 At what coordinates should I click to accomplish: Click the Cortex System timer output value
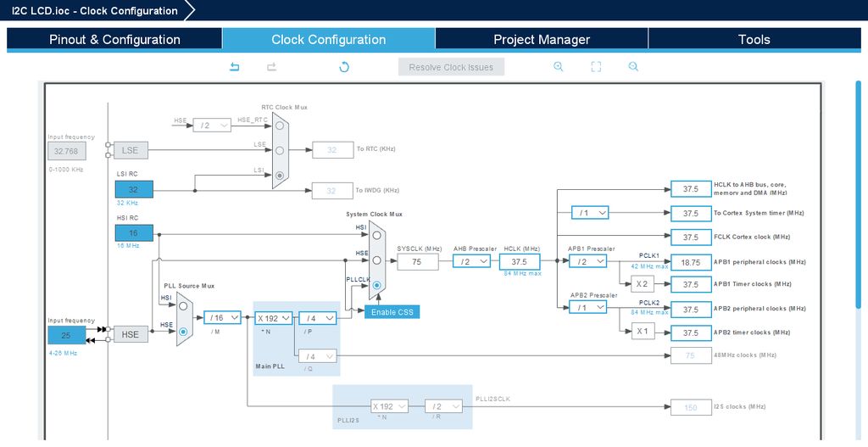coord(691,213)
